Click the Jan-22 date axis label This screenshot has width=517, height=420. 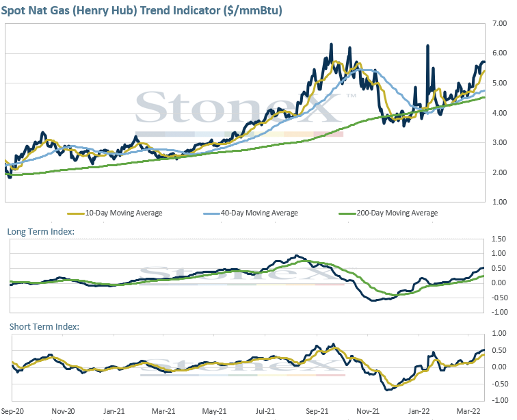pos(419,411)
